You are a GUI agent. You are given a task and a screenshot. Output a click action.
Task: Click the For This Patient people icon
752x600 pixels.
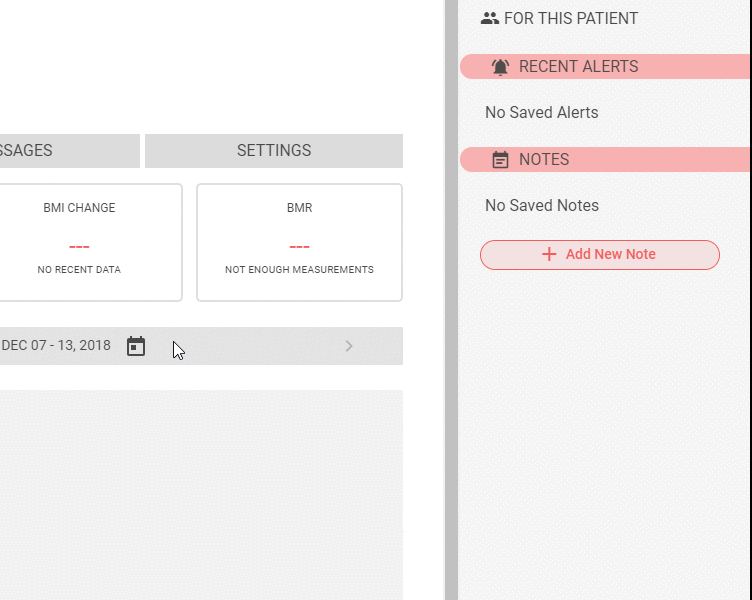pos(490,18)
